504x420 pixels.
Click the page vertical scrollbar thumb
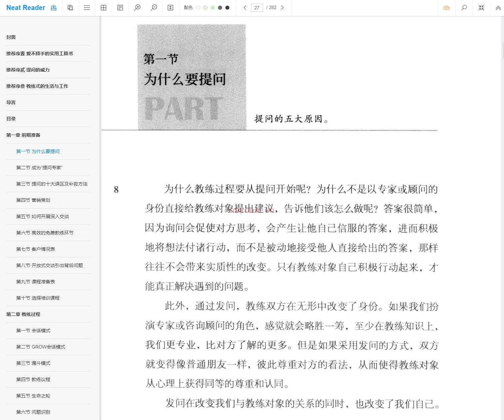point(503,51)
